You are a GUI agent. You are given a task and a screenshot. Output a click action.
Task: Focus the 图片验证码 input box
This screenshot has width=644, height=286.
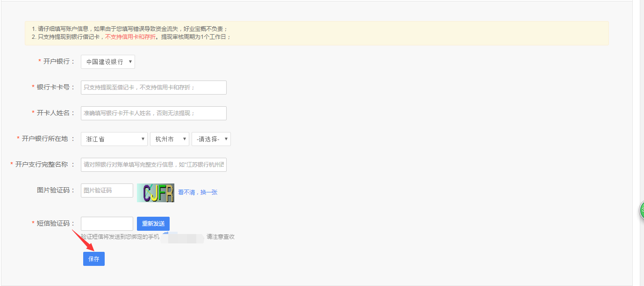click(x=107, y=191)
